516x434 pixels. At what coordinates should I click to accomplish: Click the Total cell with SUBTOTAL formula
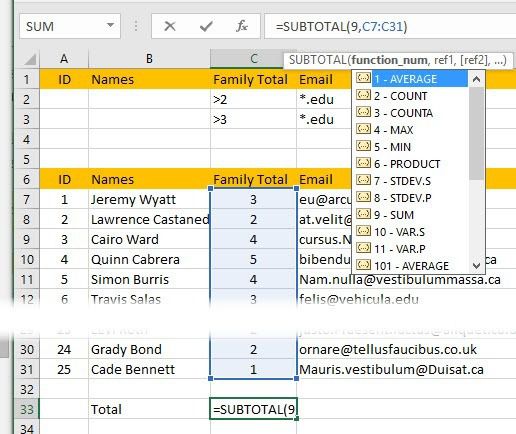254,409
